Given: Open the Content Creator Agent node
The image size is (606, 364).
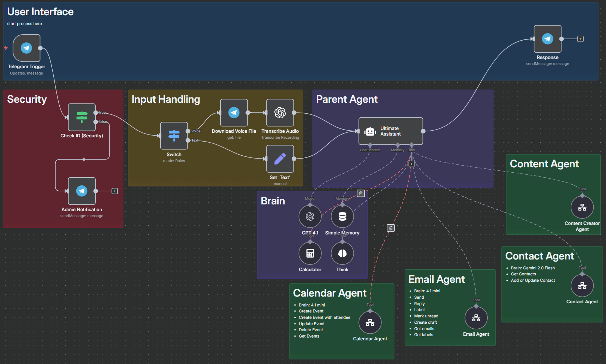Looking at the screenshot, I should [x=582, y=207].
